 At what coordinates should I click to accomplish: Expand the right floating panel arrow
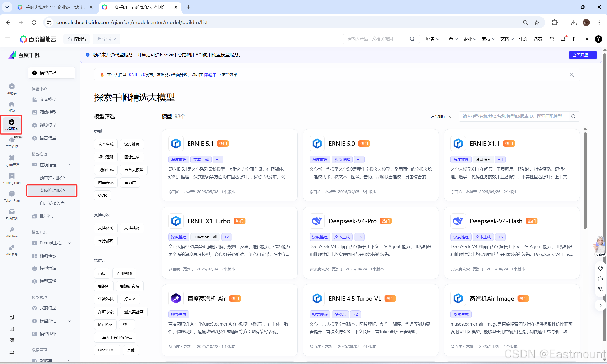pos(600,305)
